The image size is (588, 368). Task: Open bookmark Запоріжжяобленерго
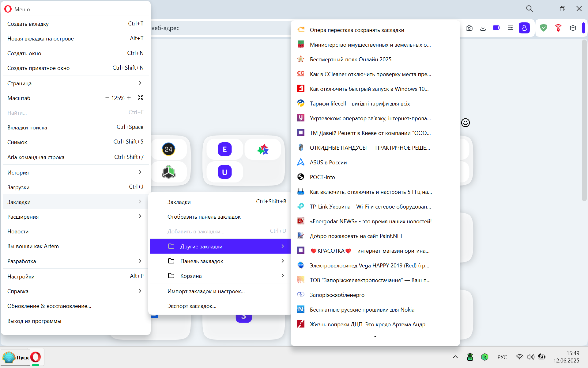coord(375,295)
